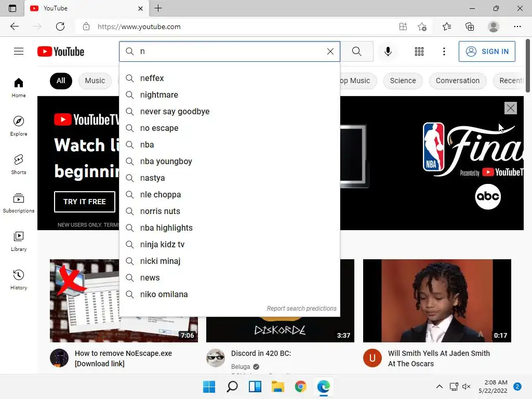Clear the search box with the X

[330, 51]
